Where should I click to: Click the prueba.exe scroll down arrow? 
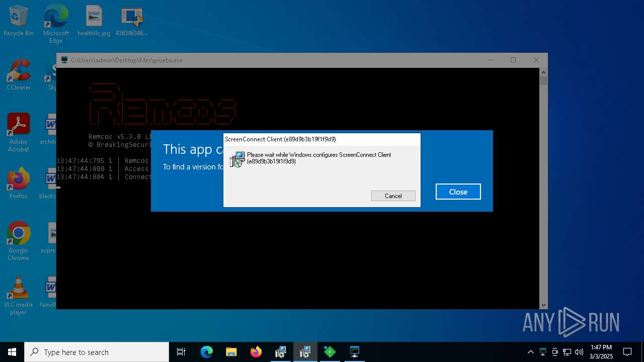tap(543, 305)
